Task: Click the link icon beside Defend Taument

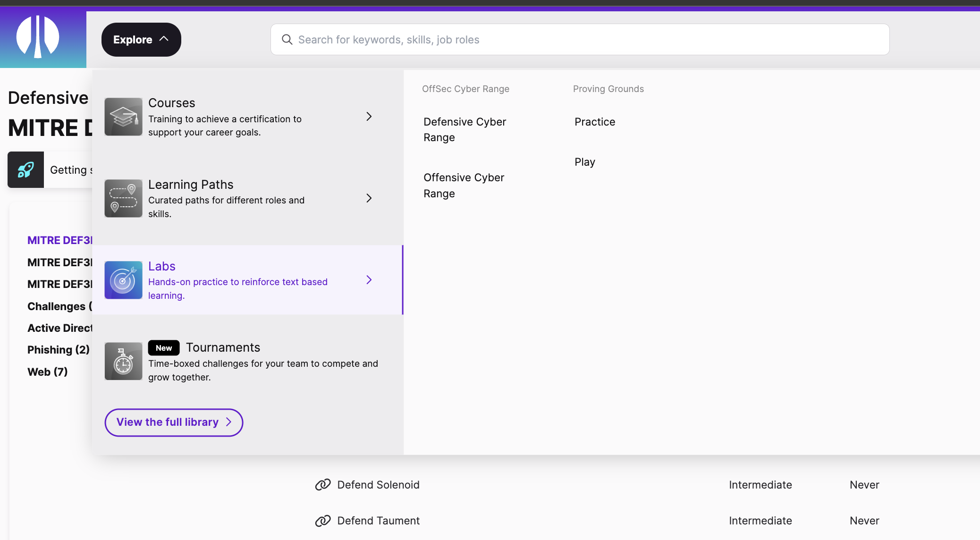Action: tap(322, 521)
